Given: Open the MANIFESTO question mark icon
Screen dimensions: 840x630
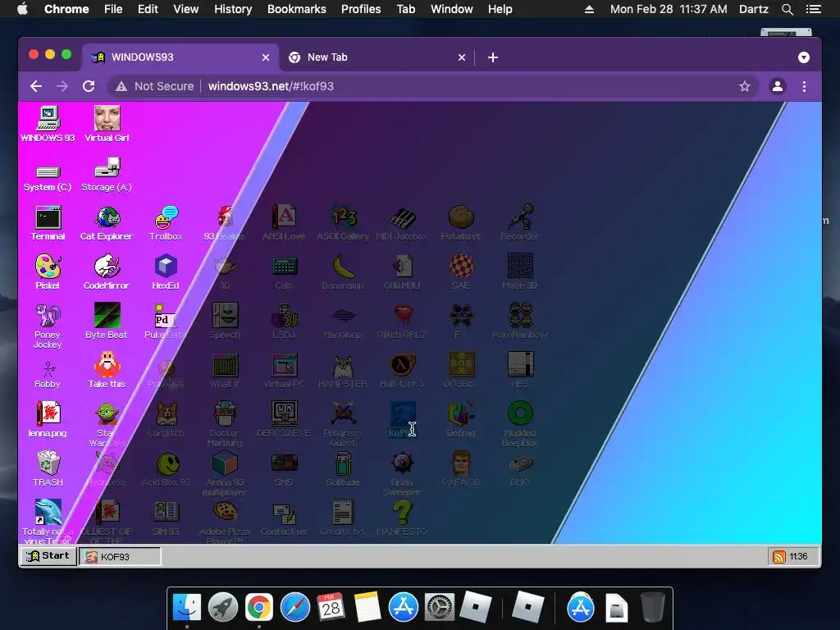Looking at the screenshot, I should coord(402,518).
